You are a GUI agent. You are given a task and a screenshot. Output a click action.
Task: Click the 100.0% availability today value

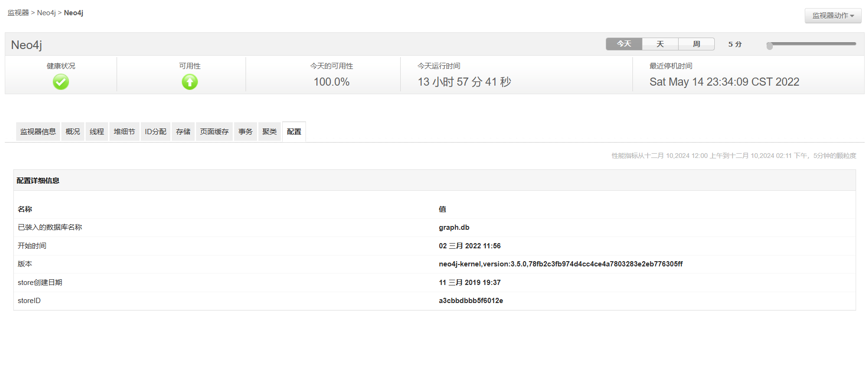332,82
